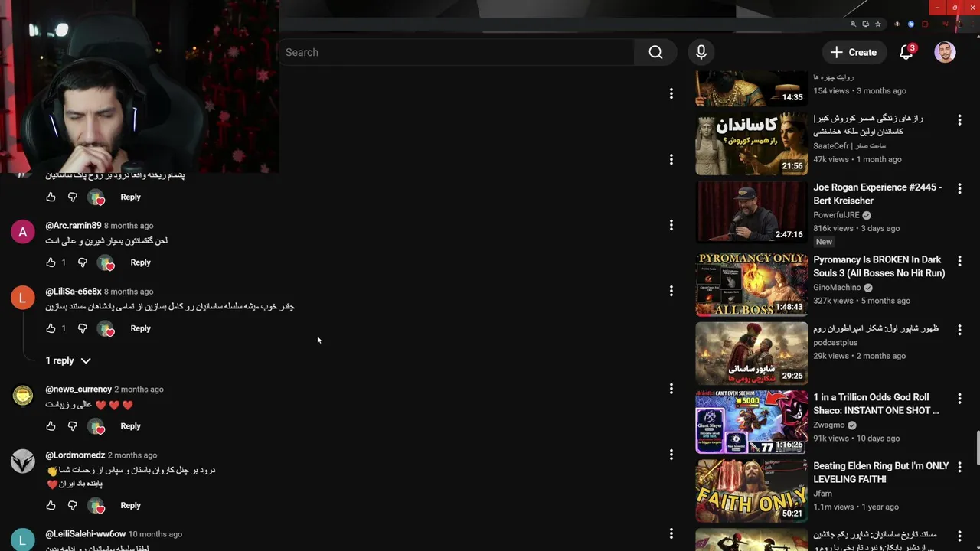The image size is (980, 551).
Task: Open the GinoMachino channel link
Action: click(x=837, y=288)
